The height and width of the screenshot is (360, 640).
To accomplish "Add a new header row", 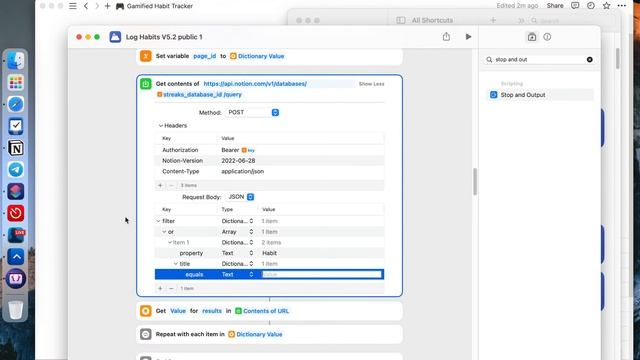I will (x=160, y=185).
